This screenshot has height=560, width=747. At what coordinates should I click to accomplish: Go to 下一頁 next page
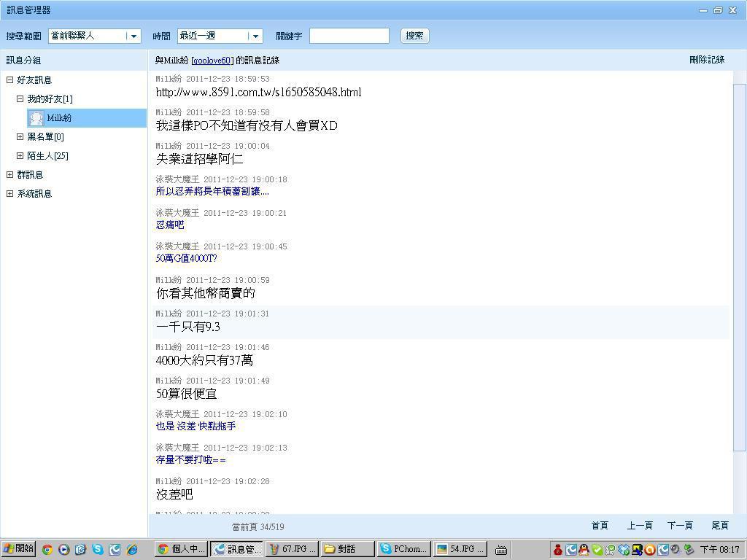tap(680, 526)
